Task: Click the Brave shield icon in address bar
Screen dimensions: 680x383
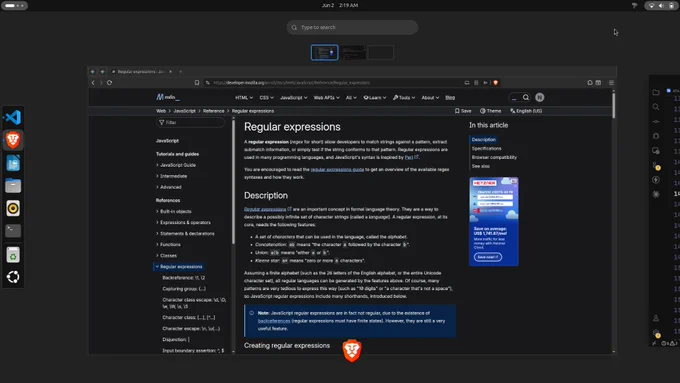Action: 495,83
